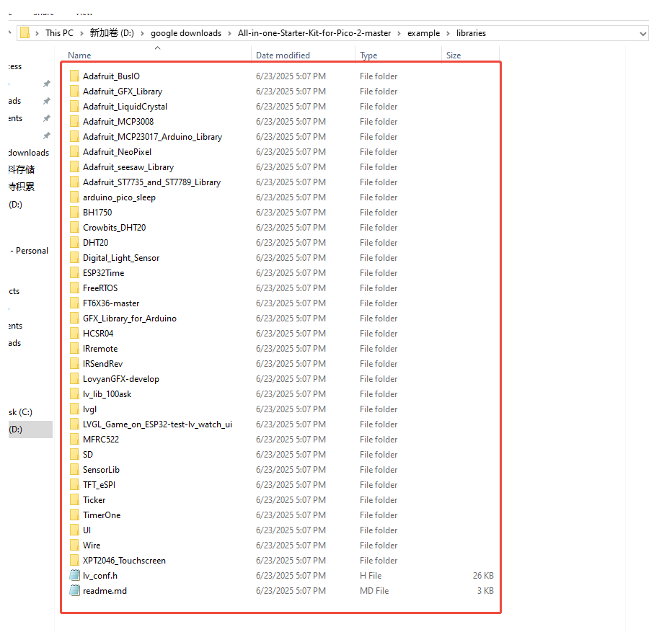Navigate to All-in-one-Starter-Kit-for-Pico-2-master breadcrumb
Screen dimensions: 672x632
[314, 33]
